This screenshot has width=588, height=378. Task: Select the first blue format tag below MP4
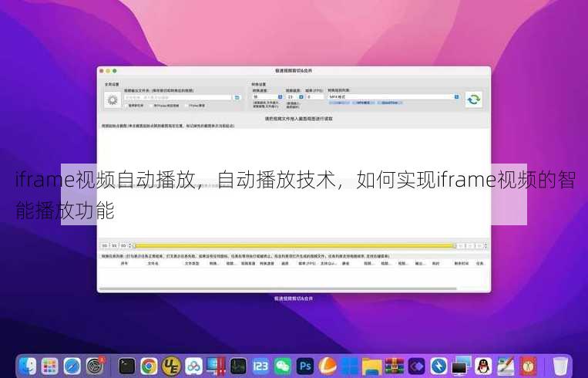[338, 103]
